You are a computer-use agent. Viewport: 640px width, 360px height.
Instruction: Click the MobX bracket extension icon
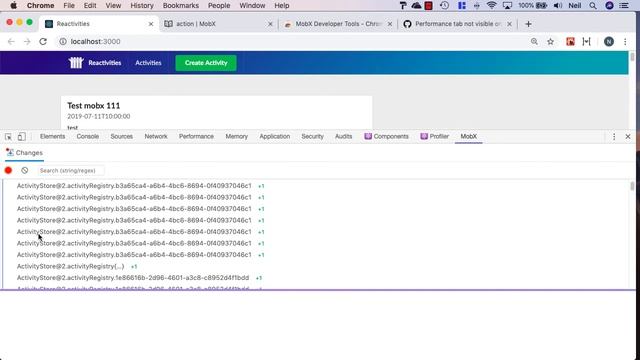pos(587,42)
